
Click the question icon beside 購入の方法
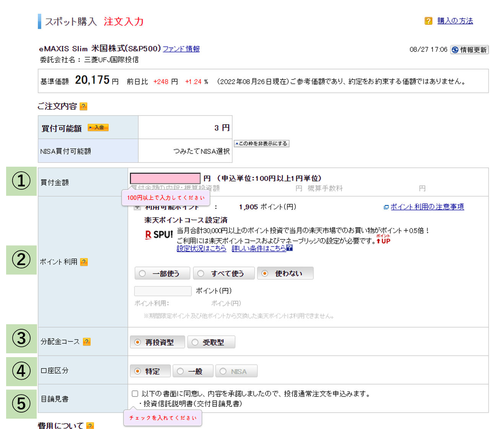tap(428, 21)
